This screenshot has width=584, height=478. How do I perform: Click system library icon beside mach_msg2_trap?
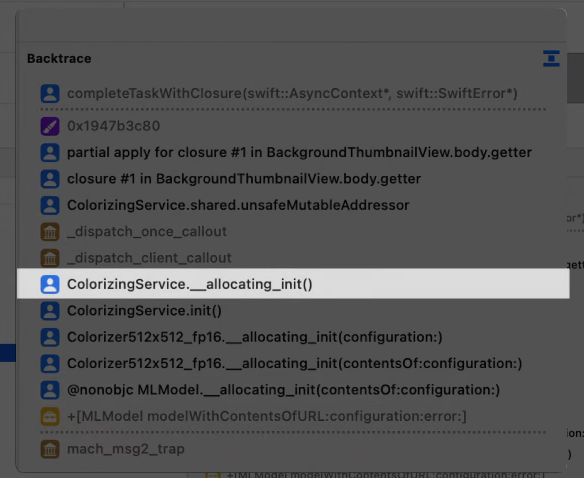(50, 449)
